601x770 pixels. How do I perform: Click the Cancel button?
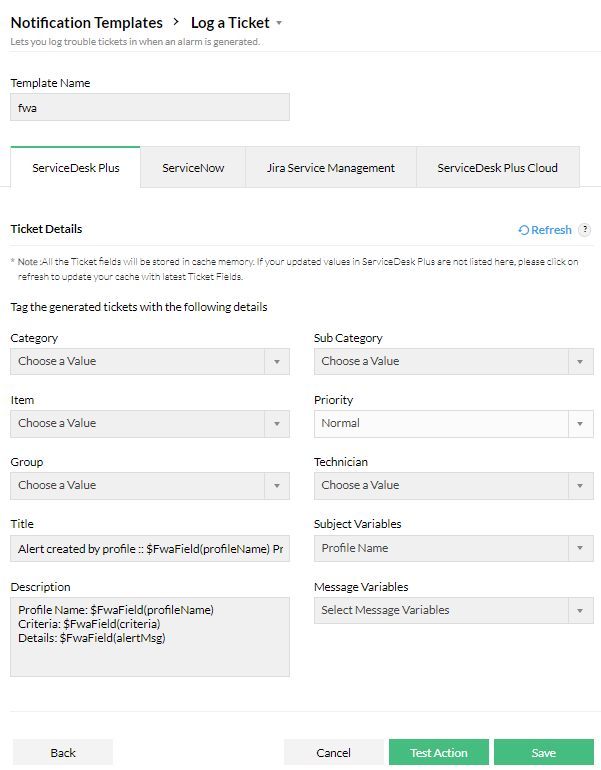coord(333,753)
